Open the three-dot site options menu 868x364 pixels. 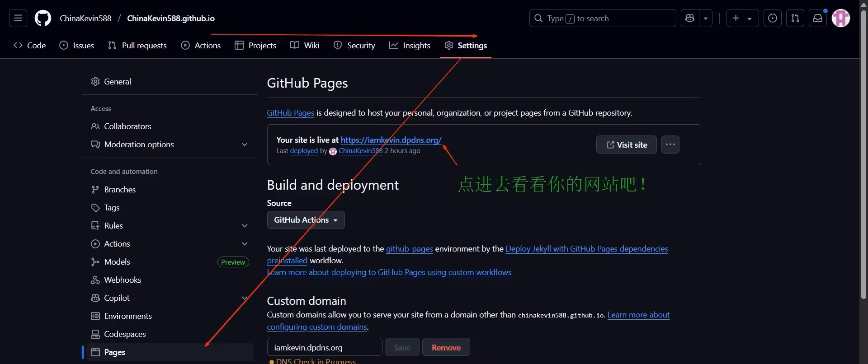[670, 145]
